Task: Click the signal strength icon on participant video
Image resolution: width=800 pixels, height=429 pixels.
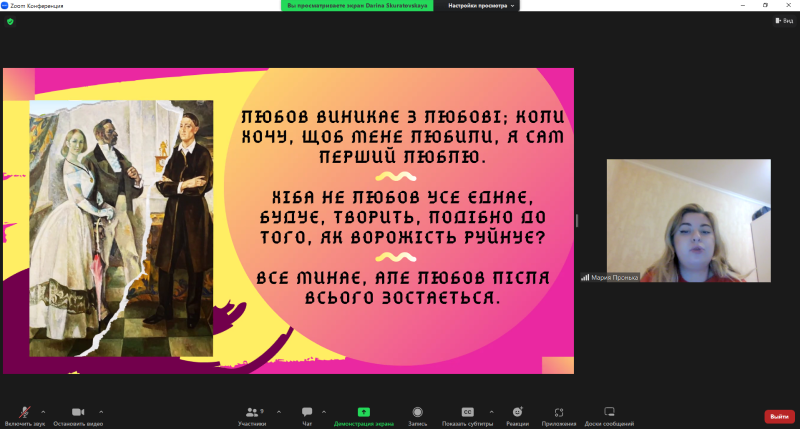Action: [585, 277]
